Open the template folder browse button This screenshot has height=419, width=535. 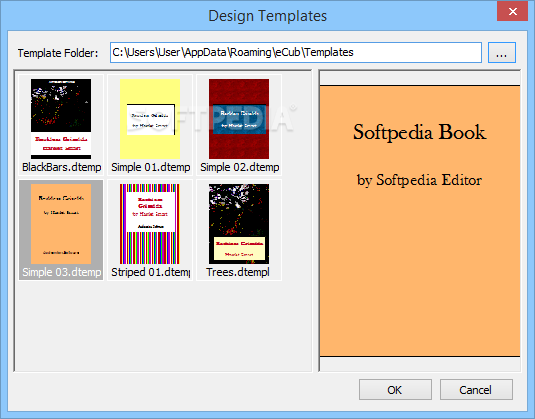[502, 53]
